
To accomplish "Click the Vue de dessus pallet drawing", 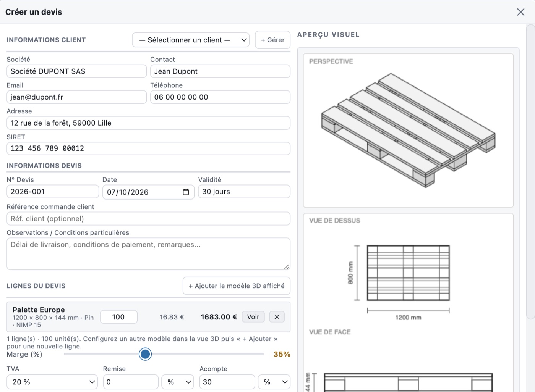I will [408, 273].
